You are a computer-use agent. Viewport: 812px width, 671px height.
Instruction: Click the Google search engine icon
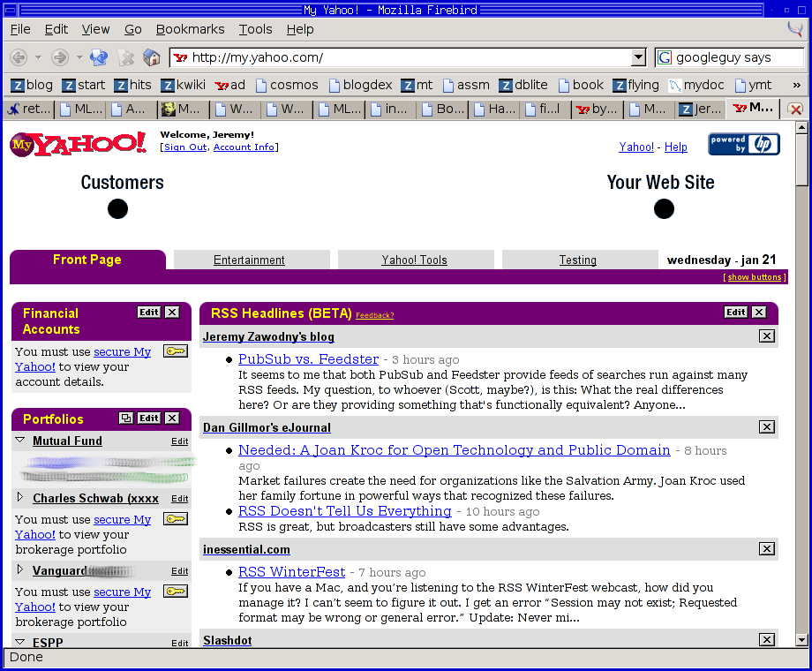click(x=665, y=57)
